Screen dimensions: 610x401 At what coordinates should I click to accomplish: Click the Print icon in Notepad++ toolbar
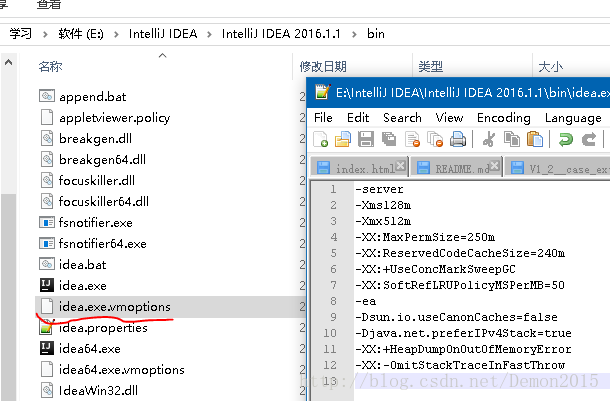coord(458,139)
